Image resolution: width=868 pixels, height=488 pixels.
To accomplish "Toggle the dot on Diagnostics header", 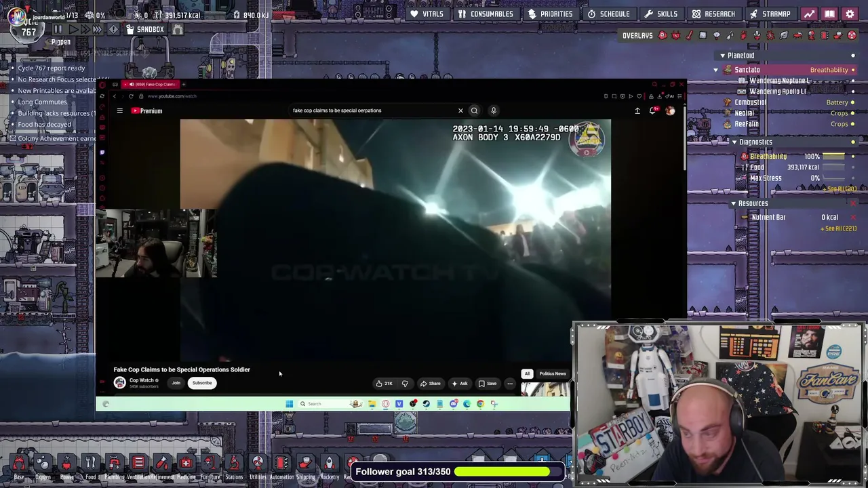I will tap(853, 142).
